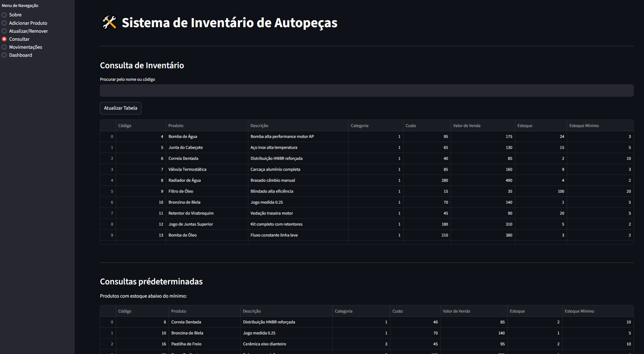
Task: Select the "Pastilha de Freio" row
Action: click(x=186, y=344)
